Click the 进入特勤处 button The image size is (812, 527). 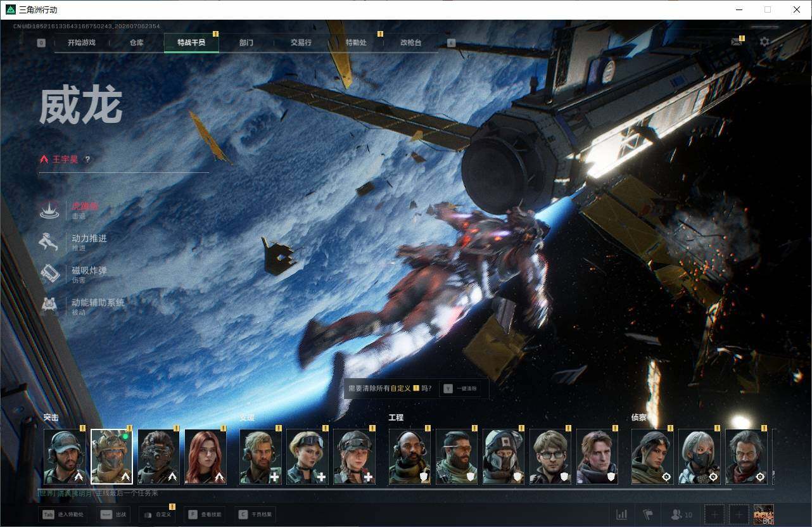pos(63,514)
